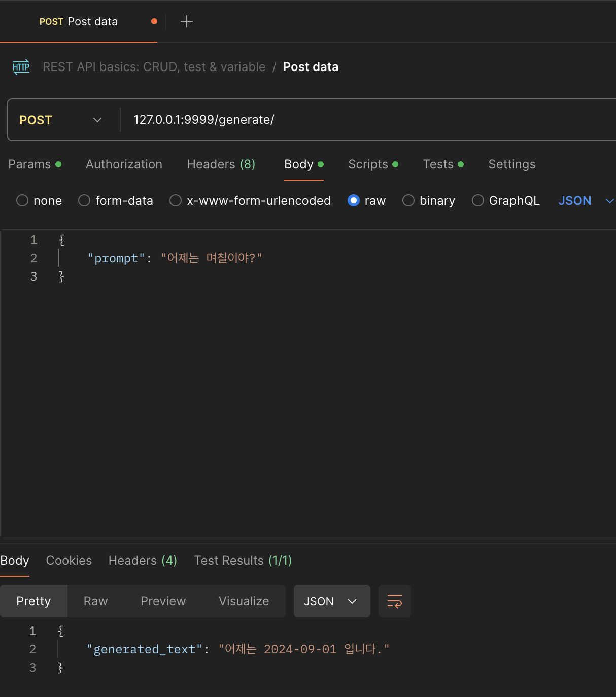Select the raw body radio button
Image resolution: width=616 pixels, height=697 pixels.
[354, 201]
